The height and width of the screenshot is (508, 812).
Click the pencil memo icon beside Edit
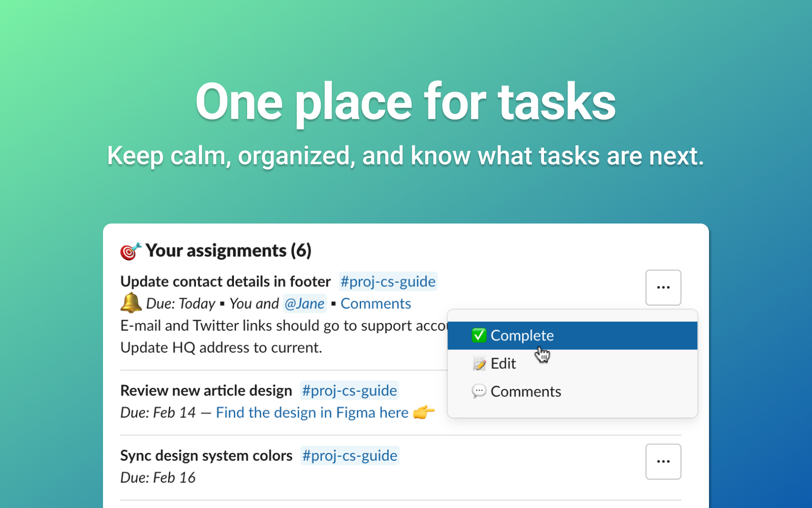point(479,364)
